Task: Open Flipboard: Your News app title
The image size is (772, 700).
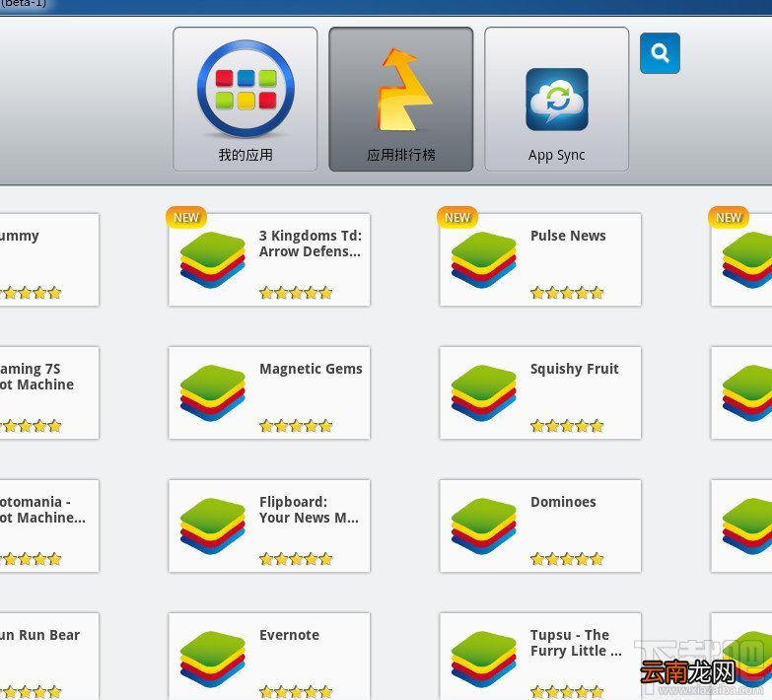Action: [309, 510]
